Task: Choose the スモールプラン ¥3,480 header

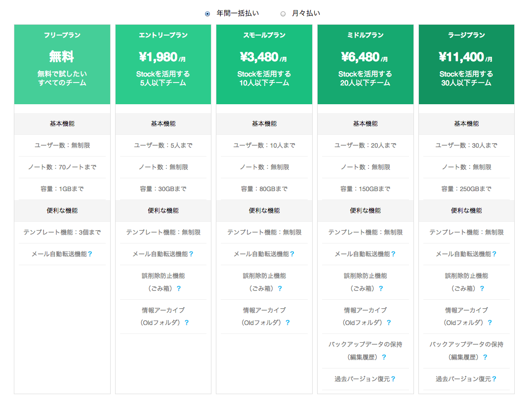Action: [x=264, y=64]
